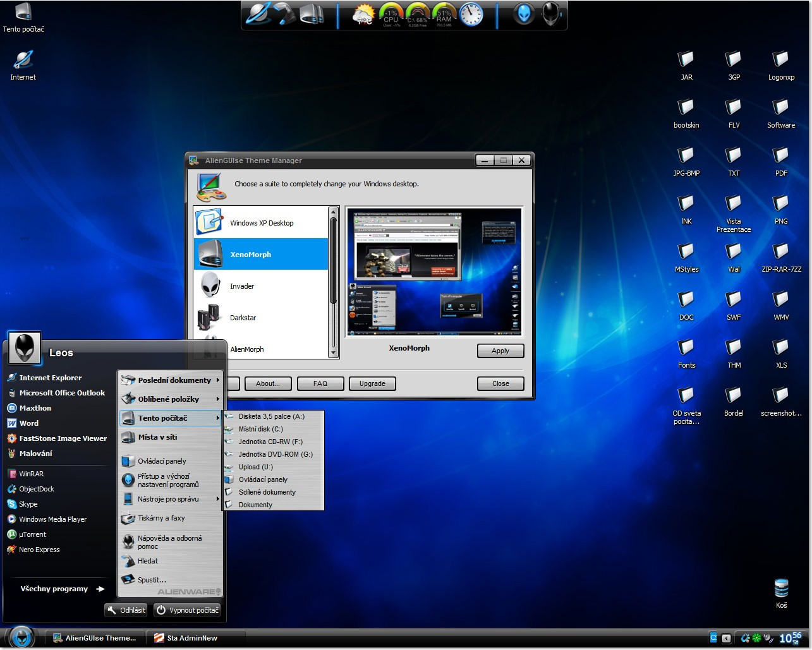The width and height of the screenshot is (812, 650).
Task: Click Leos user avatar picture
Action: (x=25, y=348)
